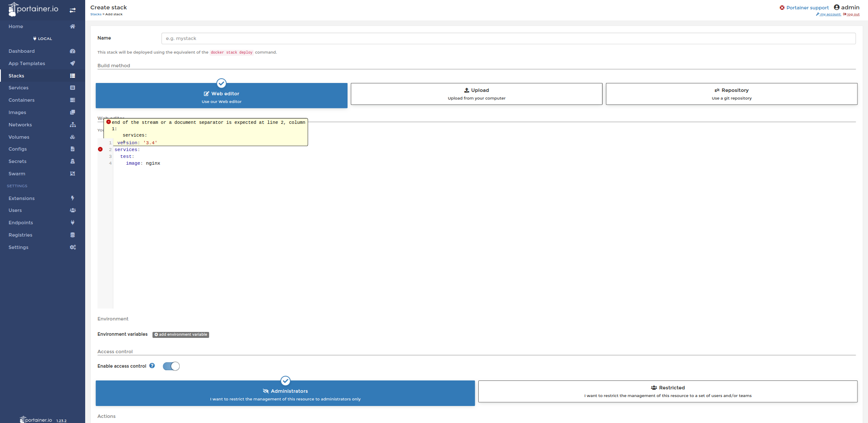This screenshot has height=423, width=868.
Task: Select the Upload build method
Action: [476, 94]
